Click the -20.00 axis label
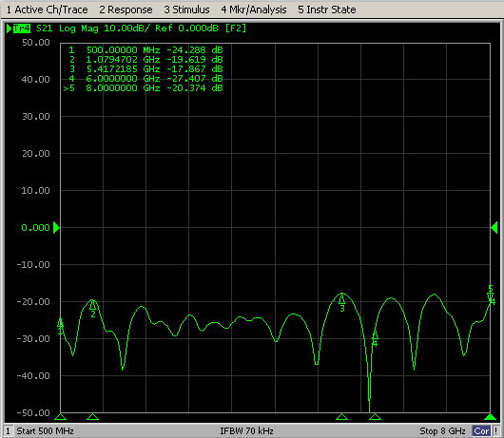504x438 pixels. point(33,302)
